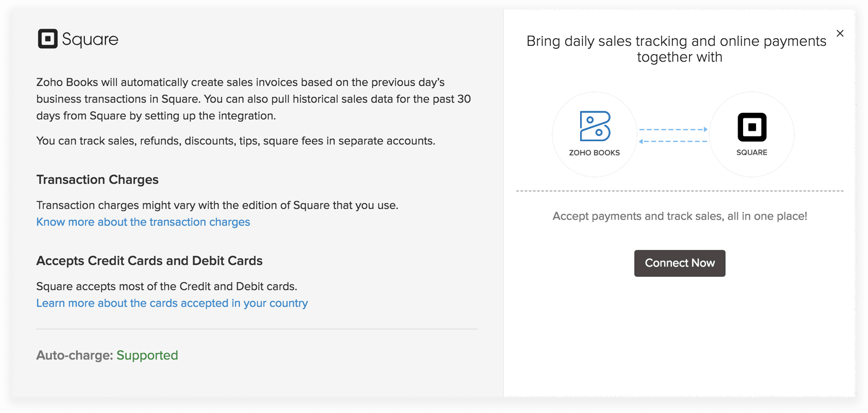Dismiss the integration panel with the X

coord(840,33)
